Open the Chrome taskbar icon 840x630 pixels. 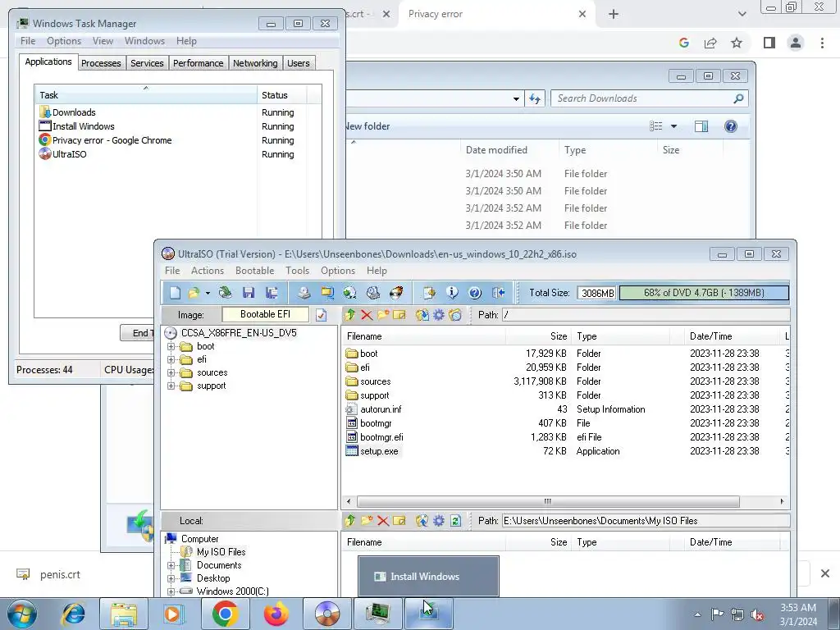click(x=225, y=614)
